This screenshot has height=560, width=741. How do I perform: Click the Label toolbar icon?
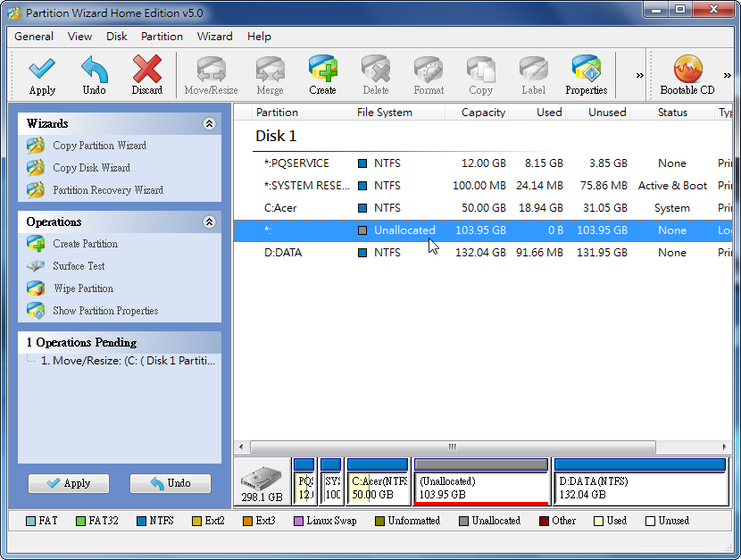click(534, 69)
